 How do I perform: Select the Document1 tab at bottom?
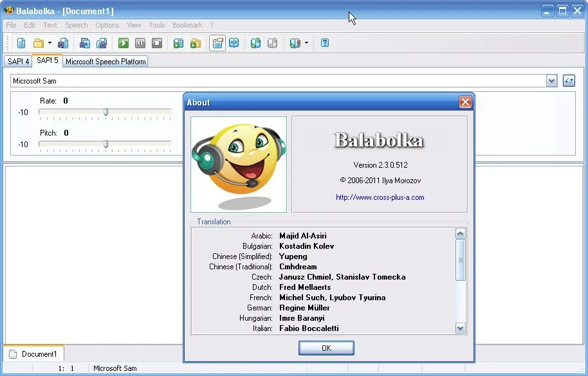coord(33,354)
